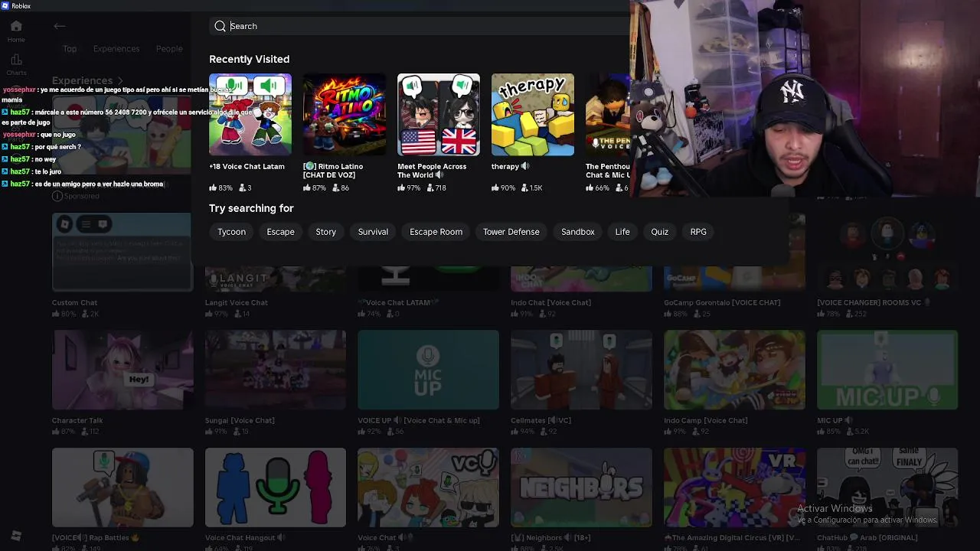Click the 87% rating under Ritmo Latino
Viewport: 980px width, 551px height.
(315, 187)
